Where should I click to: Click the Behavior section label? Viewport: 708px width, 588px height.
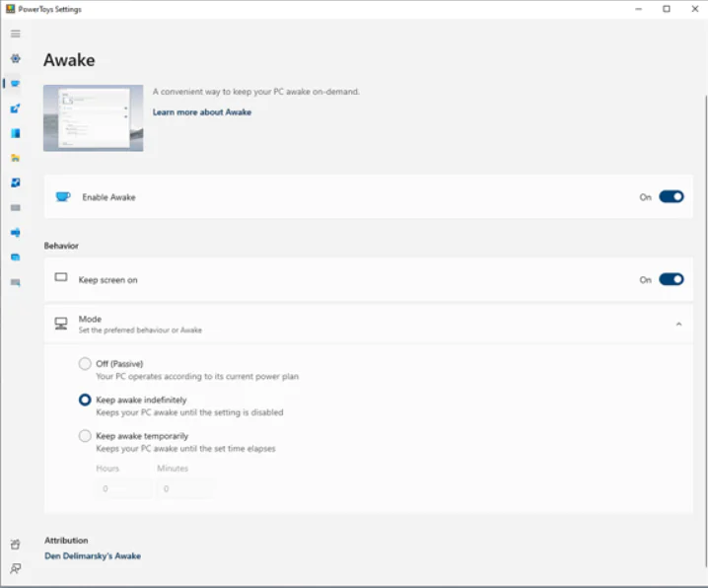pyautogui.click(x=61, y=246)
